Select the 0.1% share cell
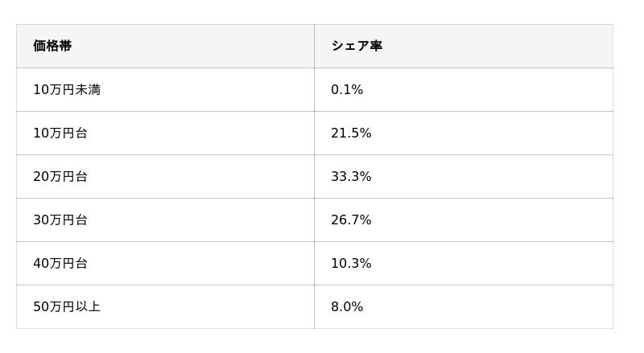Image resolution: width=644 pixels, height=353 pixels. click(x=347, y=89)
